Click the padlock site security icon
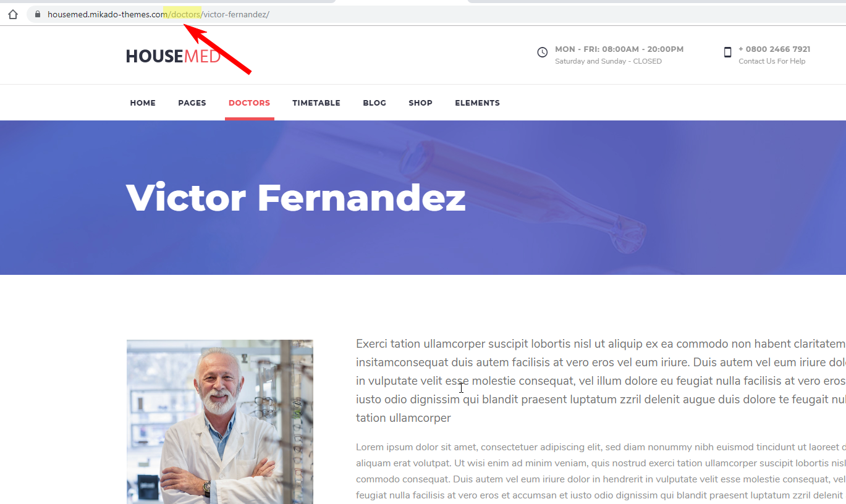The width and height of the screenshot is (846, 504). tap(38, 14)
